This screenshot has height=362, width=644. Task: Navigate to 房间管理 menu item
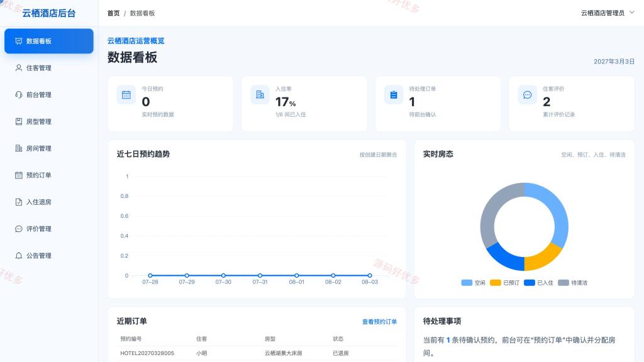[x=49, y=148]
